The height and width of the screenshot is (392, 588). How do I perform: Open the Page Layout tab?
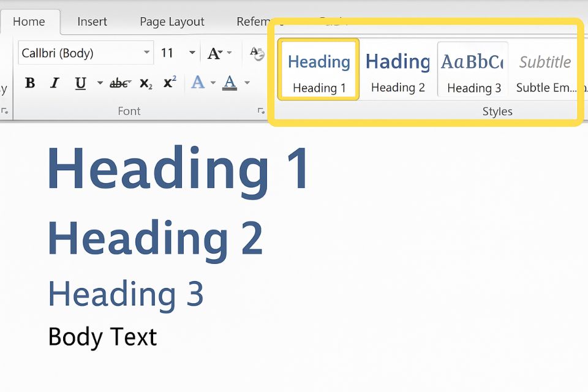point(171,21)
